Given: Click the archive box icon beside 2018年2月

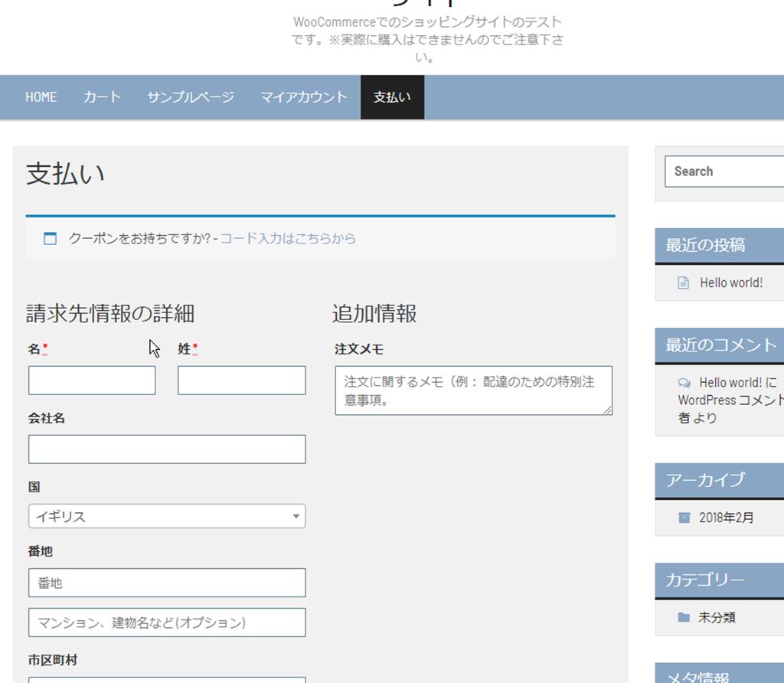Looking at the screenshot, I should [684, 518].
